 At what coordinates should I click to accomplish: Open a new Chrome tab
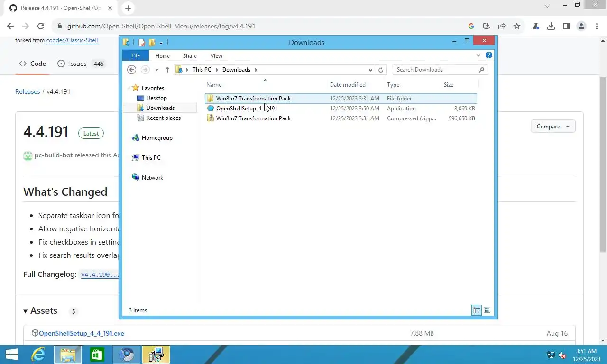click(x=128, y=8)
